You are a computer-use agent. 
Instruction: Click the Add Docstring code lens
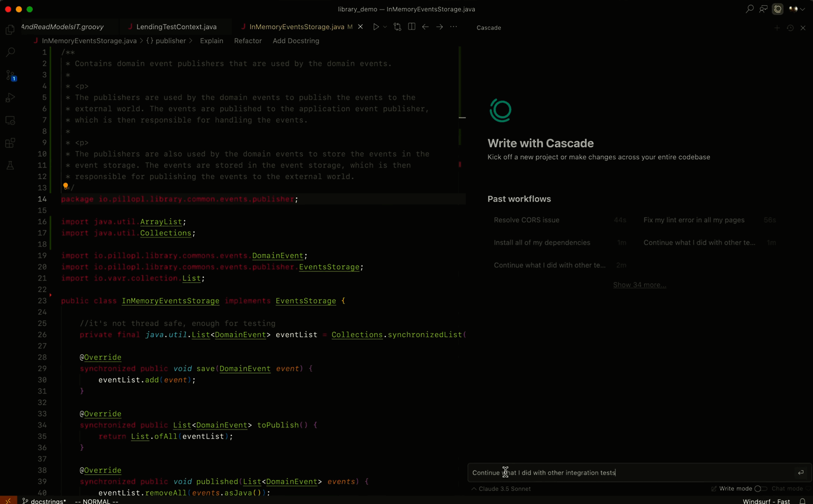click(295, 41)
